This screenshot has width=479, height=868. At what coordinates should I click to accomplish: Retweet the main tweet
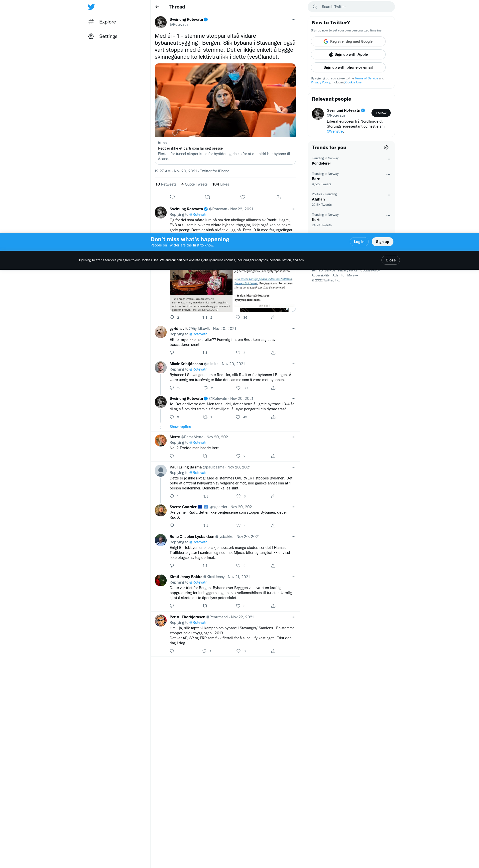click(x=208, y=197)
